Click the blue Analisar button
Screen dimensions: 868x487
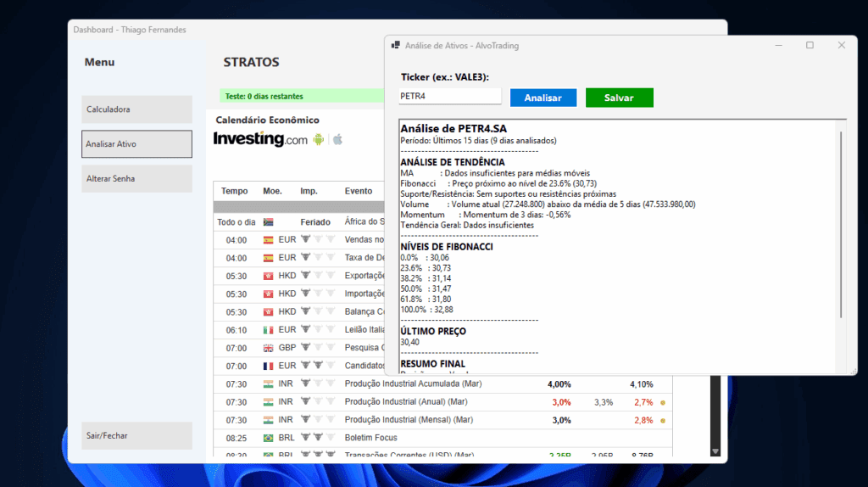coord(543,98)
